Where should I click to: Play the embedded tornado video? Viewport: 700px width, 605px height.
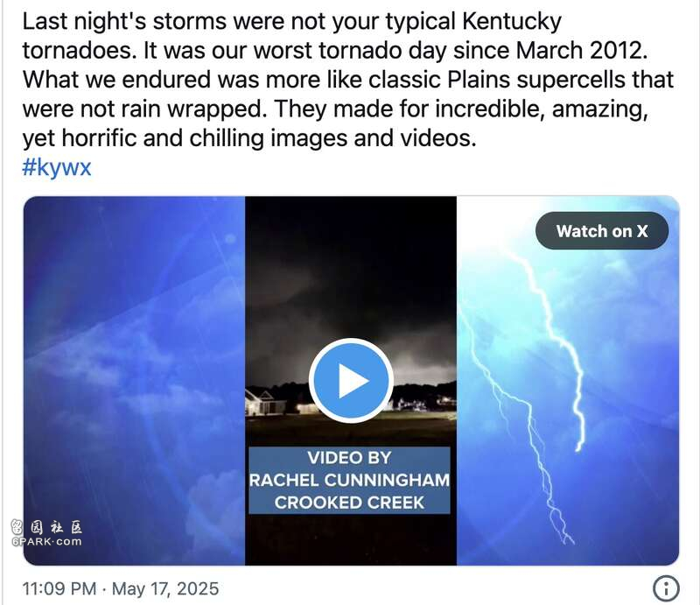351,380
